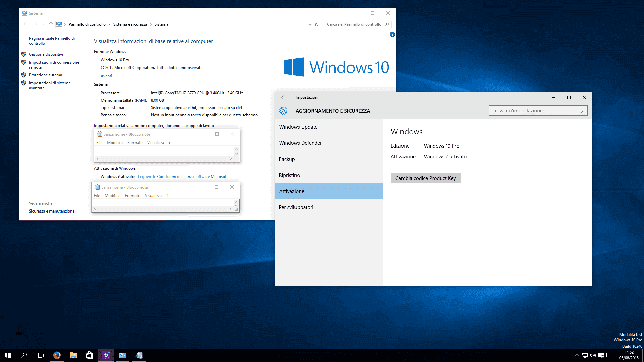
Task: Click the settings gear icon in Impostazioni
Action: click(x=283, y=111)
